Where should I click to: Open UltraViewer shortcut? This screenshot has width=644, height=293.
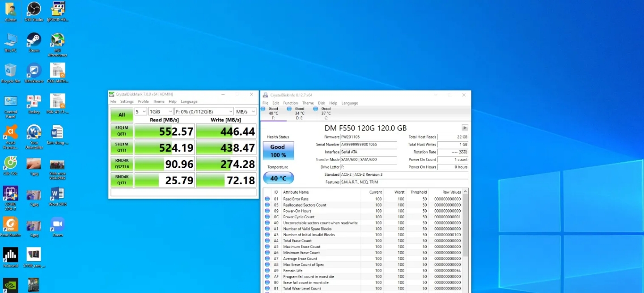tap(34, 73)
